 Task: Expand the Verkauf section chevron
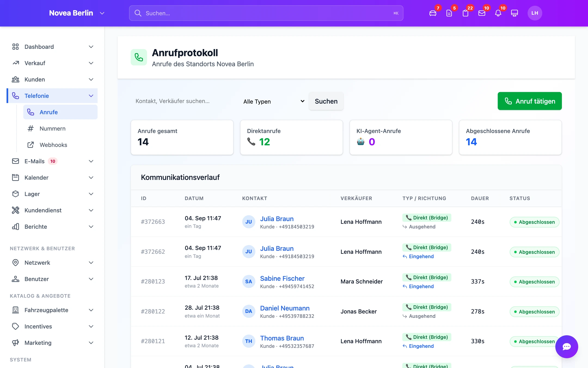tap(91, 63)
